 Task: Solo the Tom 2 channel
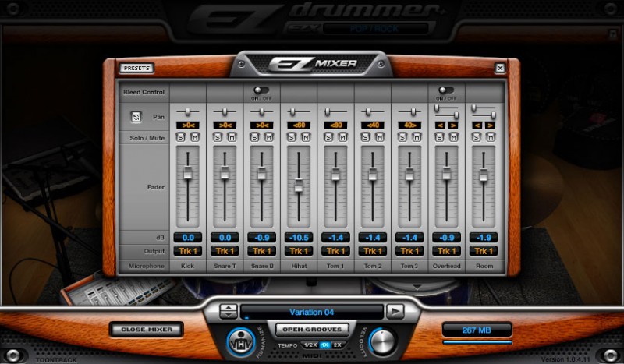coord(366,137)
